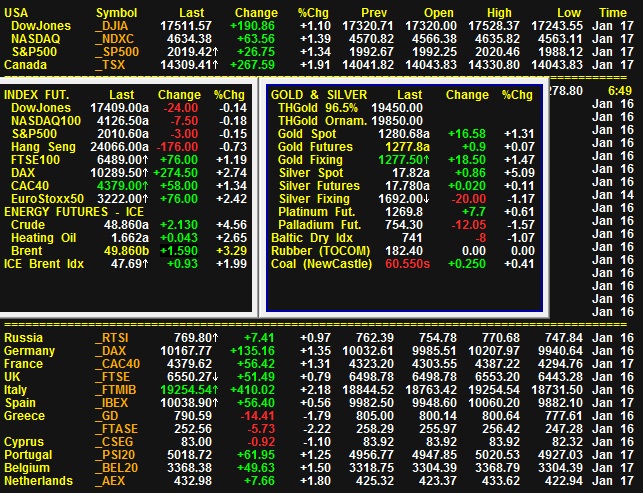
Task: Click the Netherlands country label
Action: click(38, 481)
